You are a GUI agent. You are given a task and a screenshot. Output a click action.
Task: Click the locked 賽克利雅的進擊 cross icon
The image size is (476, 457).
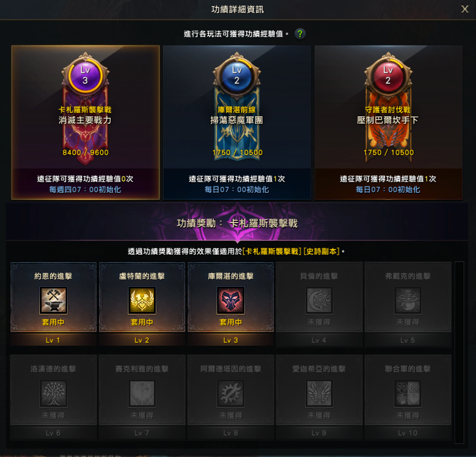142,393
